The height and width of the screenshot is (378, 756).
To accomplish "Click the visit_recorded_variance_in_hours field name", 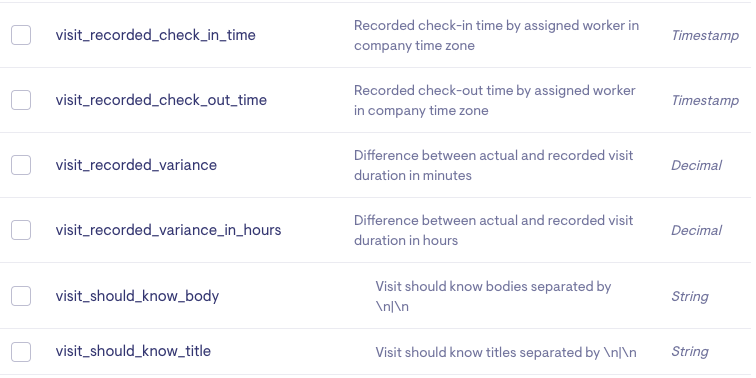I will click(168, 230).
